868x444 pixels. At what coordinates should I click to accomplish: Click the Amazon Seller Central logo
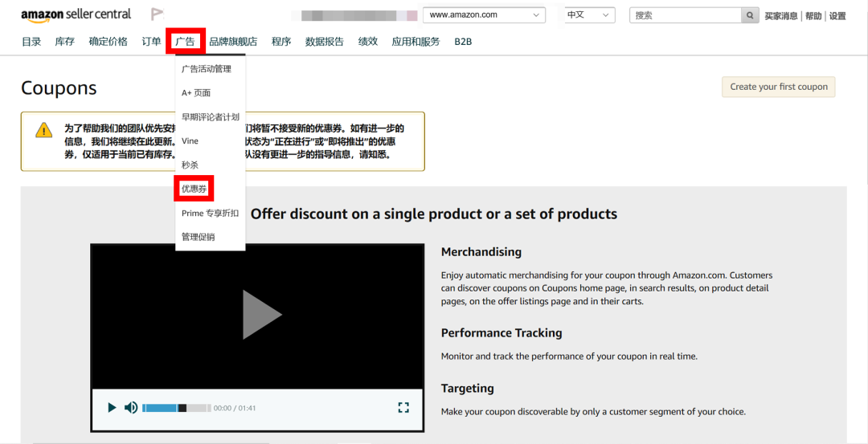[x=76, y=14]
